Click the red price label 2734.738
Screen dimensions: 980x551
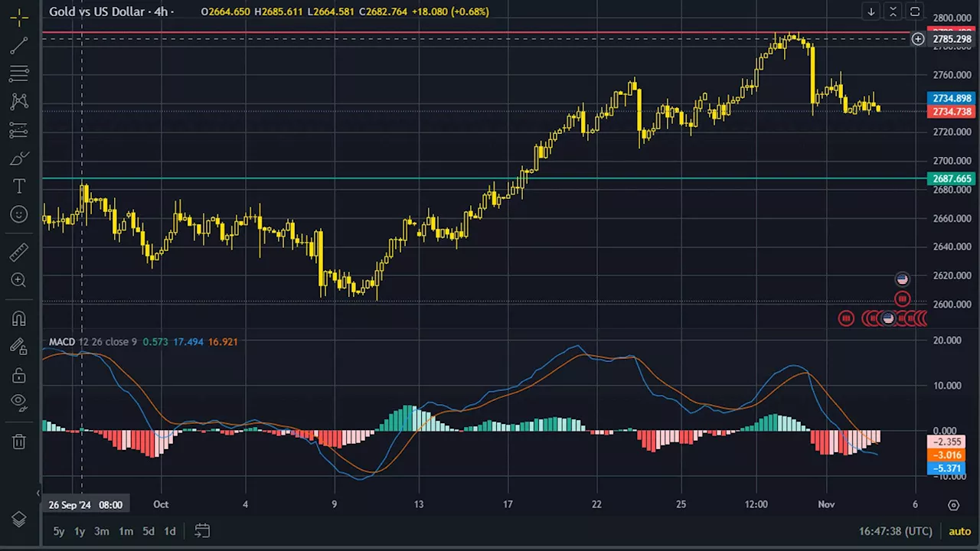coord(952,112)
